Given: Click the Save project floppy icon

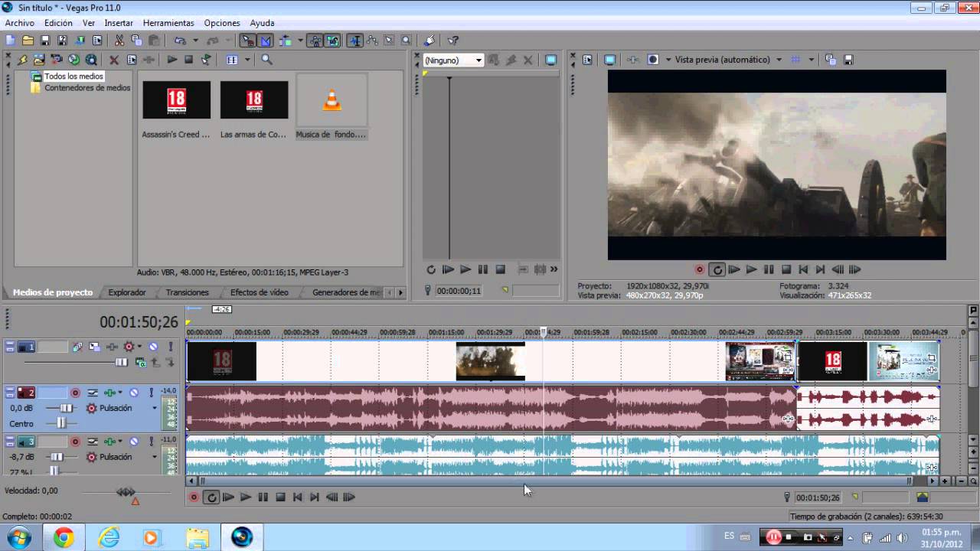Looking at the screenshot, I should point(45,41).
